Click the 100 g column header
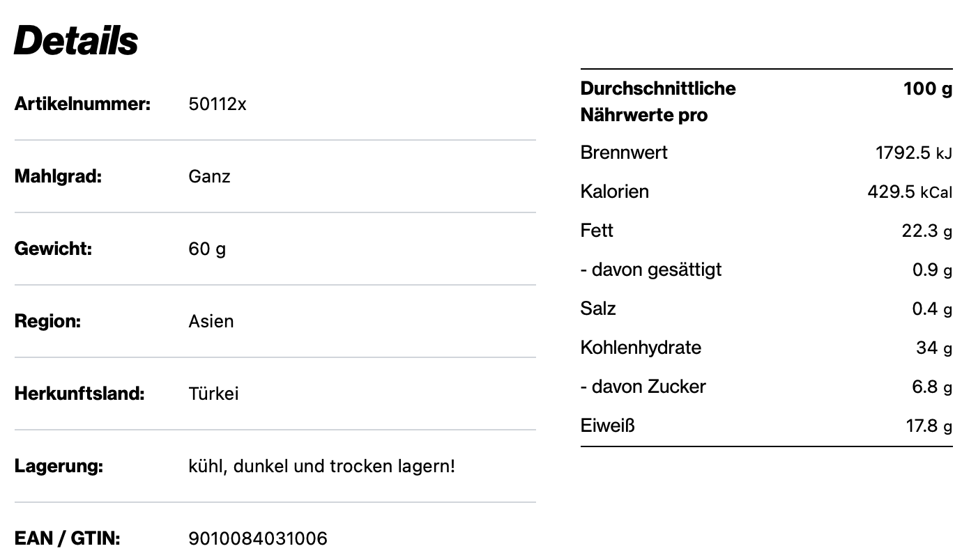Screen dimensions: 962x560 (x=927, y=89)
